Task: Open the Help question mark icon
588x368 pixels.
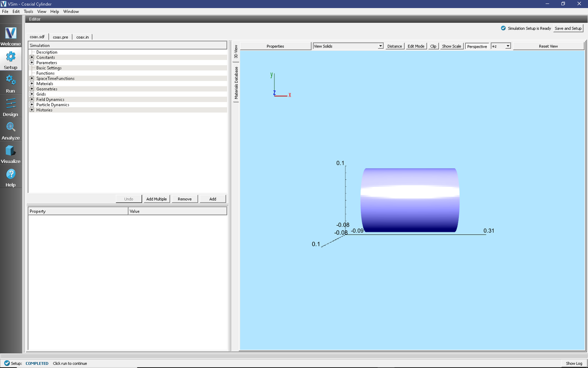Action: pos(11,175)
